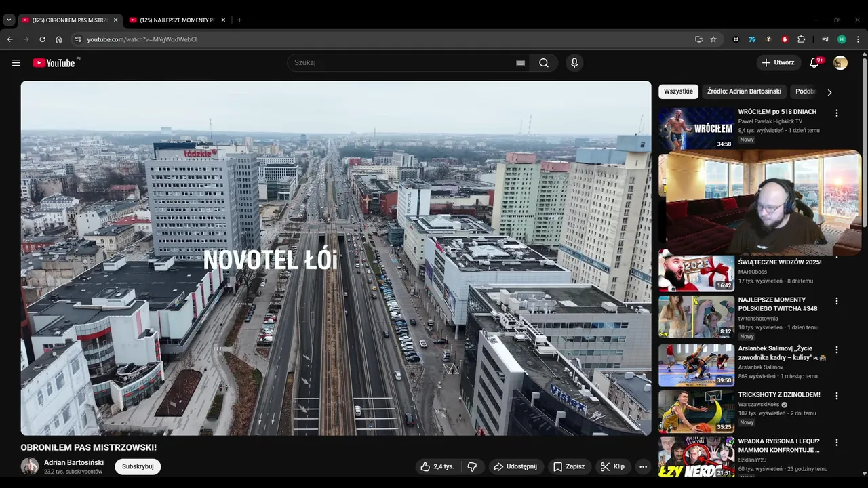Close the OBRONIŁEM PAS MISTRZOWSKI tab
868x488 pixels.
click(x=115, y=20)
